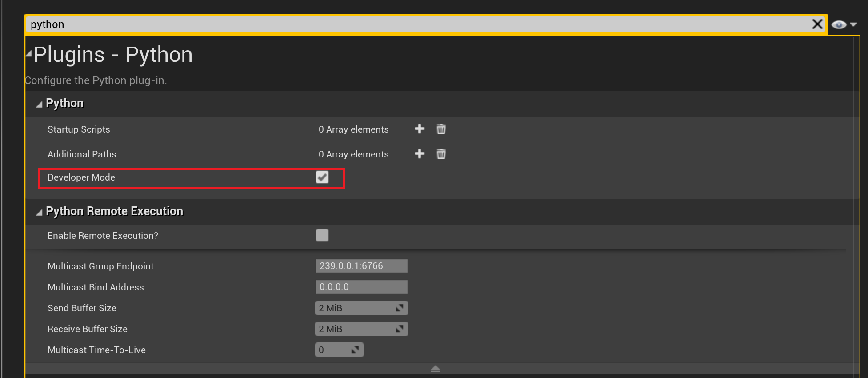Add element to Additional Paths array
Viewport: 868px width, 378px height.
tap(419, 154)
